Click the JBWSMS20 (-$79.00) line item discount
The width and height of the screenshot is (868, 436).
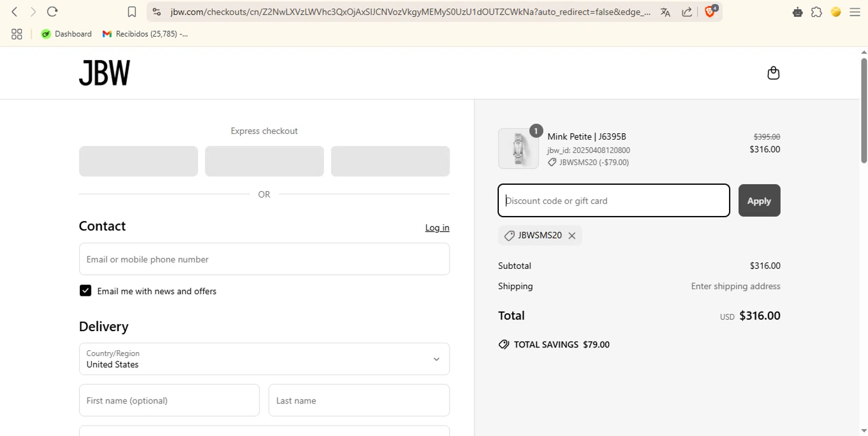coord(589,162)
